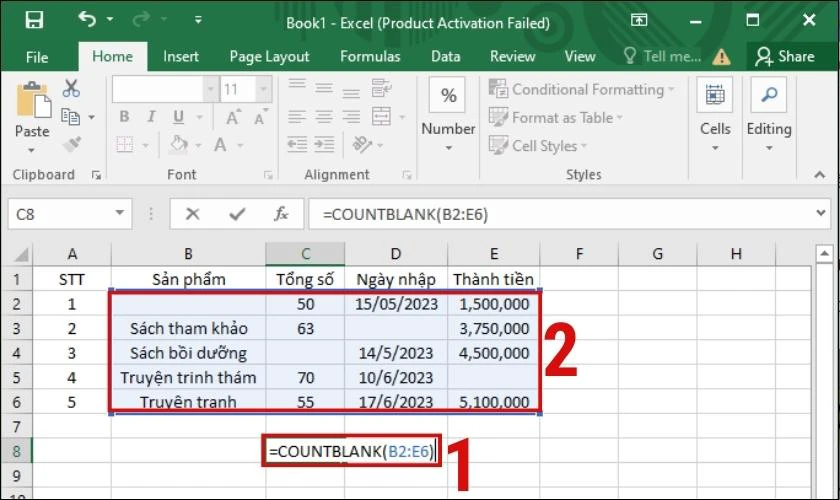Screen dimensions: 840x500
Task: Increase the font size
Action: 234,117
